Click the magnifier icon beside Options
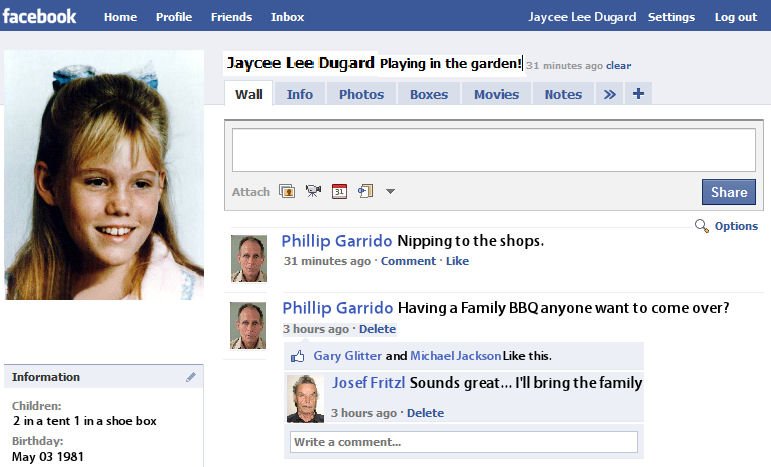Viewport: 771px width, 467px height. click(701, 226)
